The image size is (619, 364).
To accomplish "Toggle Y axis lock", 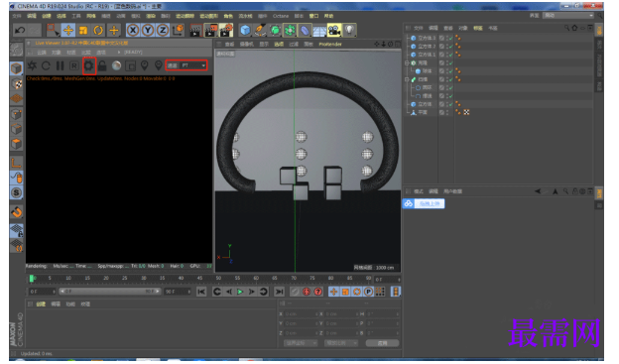I will pos(148,30).
